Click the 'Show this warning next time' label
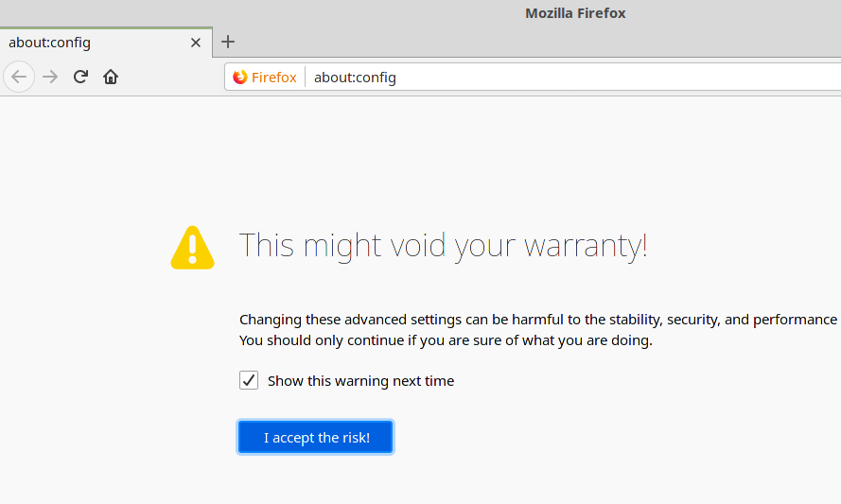Screen dimensions: 841x504 (x=360, y=381)
